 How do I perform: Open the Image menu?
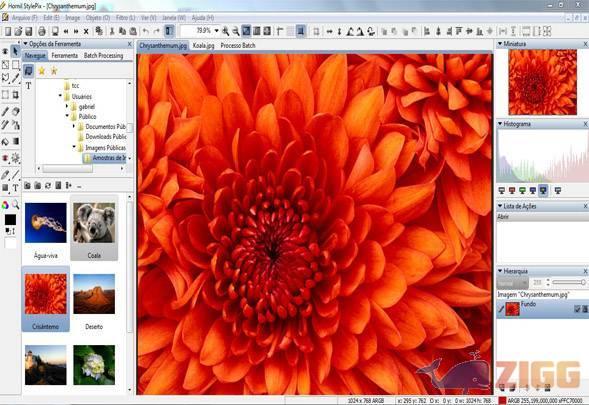(x=72, y=18)
